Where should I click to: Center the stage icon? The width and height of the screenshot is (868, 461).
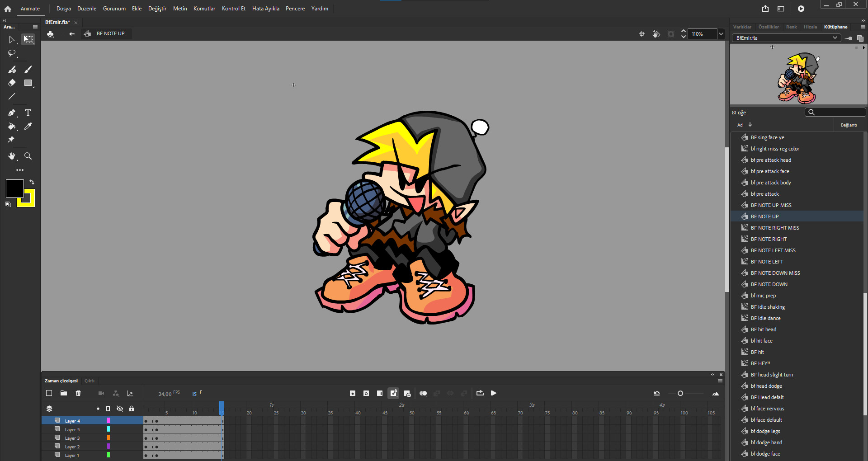[x=642, y=34]
